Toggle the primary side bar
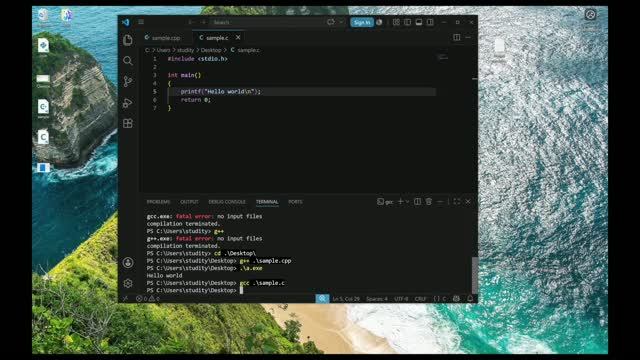Viewport: 640px width, 360px height. click(407, 22)
